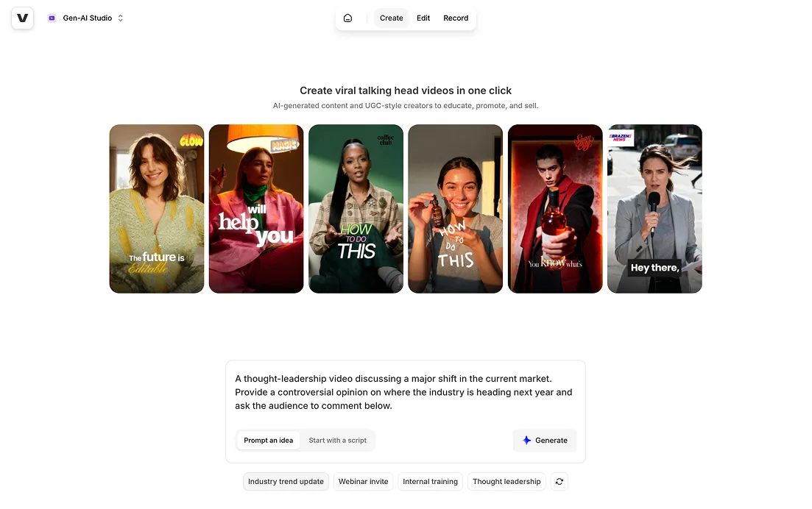Go to the Record tab

456,18
